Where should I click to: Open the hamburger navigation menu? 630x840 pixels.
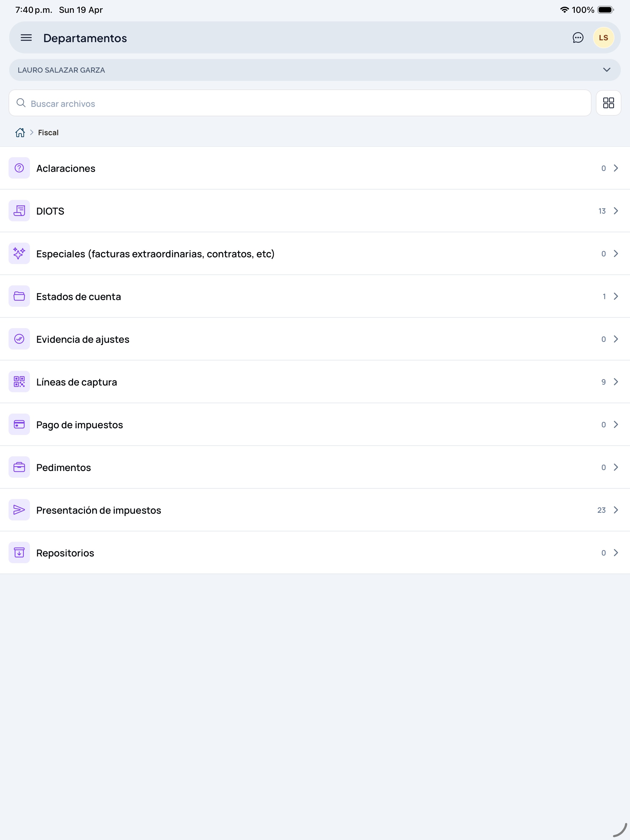pyautogui.click(x=26, y=38)
